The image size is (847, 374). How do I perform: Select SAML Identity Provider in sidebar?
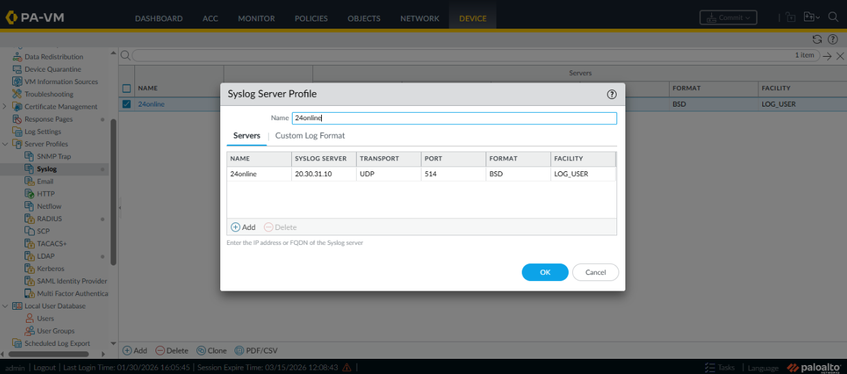point(72,281)
